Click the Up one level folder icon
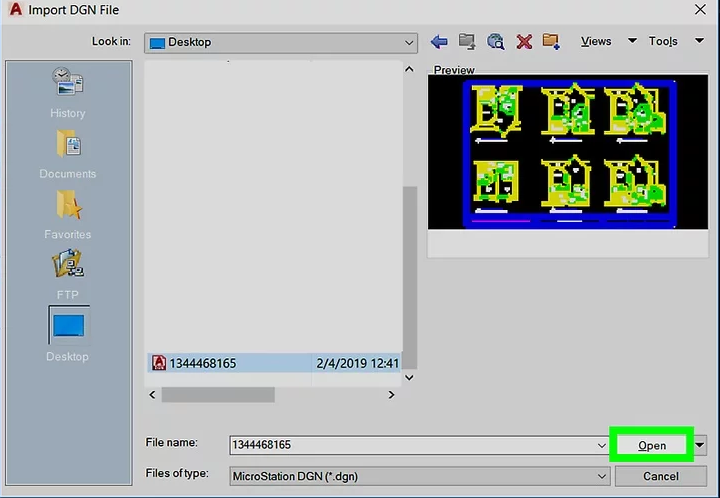The width and height of the screenshot is (720, 498). (x=467, y=42)
